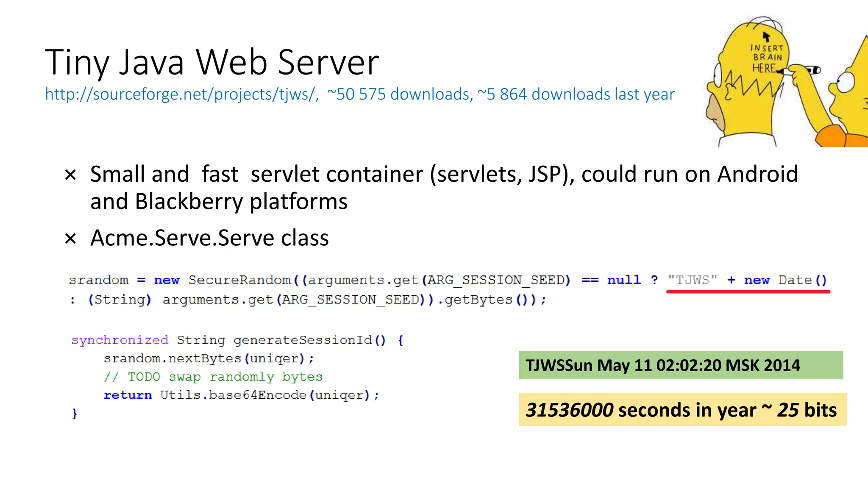Click the 'Tiny Java Web Server' title

pyautogui.click(x=212, y=62)
